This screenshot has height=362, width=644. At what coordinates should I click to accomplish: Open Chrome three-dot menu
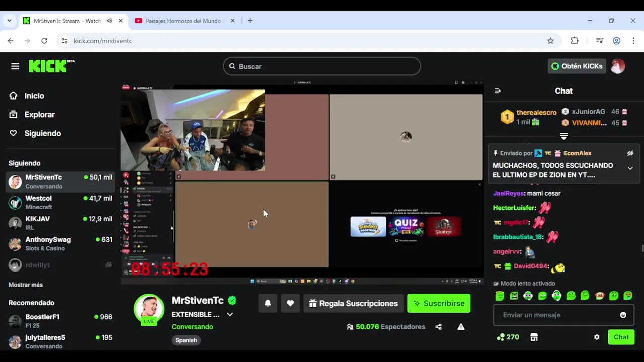(633, 41)
